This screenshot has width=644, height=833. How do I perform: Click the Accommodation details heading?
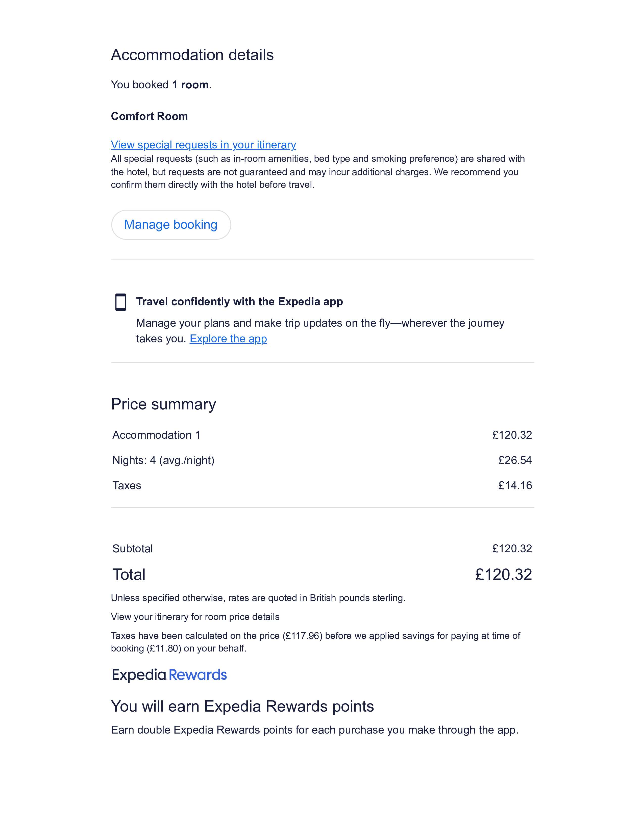pos(192,55)
